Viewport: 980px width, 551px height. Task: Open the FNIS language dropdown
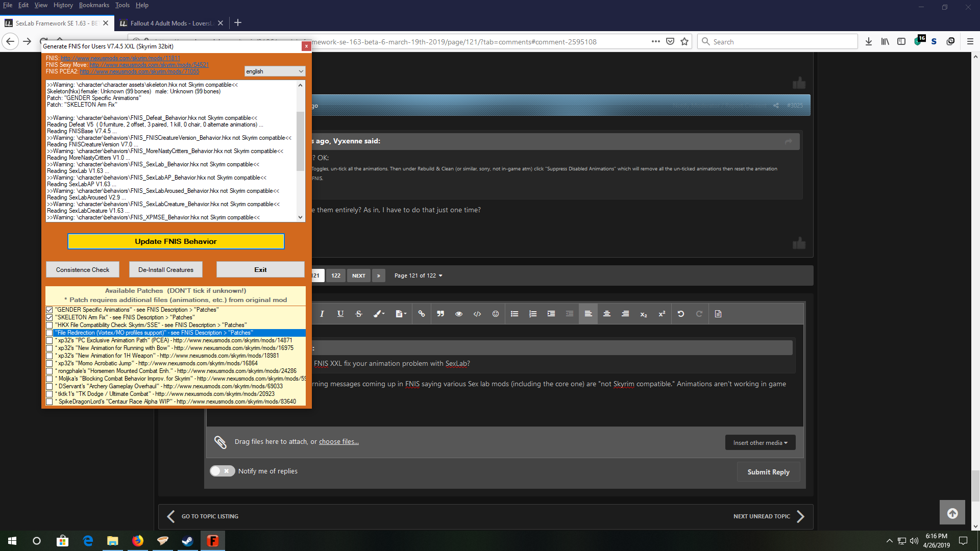(x=275, y=71)
